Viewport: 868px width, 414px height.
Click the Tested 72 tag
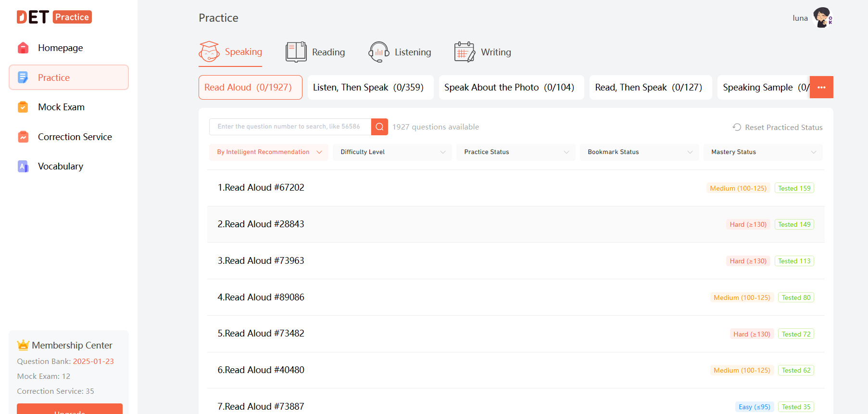tap(796, 334)
